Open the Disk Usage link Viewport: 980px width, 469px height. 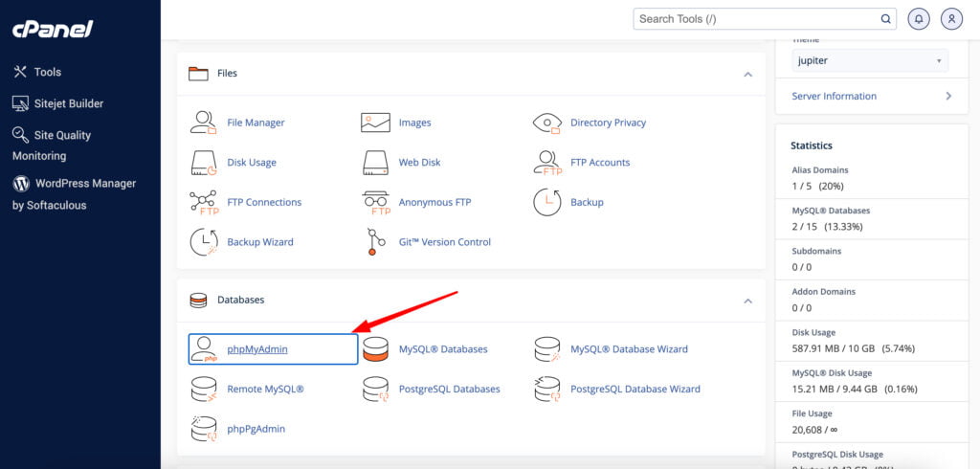pos(252,163)
